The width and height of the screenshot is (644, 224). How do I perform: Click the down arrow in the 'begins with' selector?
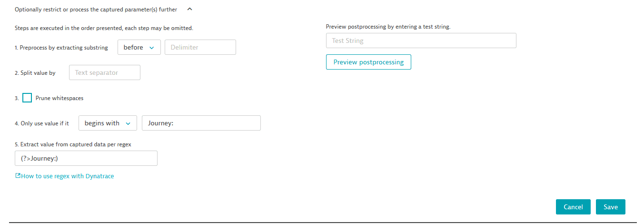128,123
